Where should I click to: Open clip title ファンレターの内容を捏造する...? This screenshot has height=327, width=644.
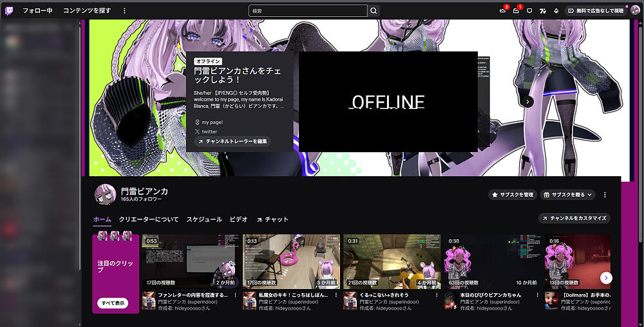tap(193, 295)
